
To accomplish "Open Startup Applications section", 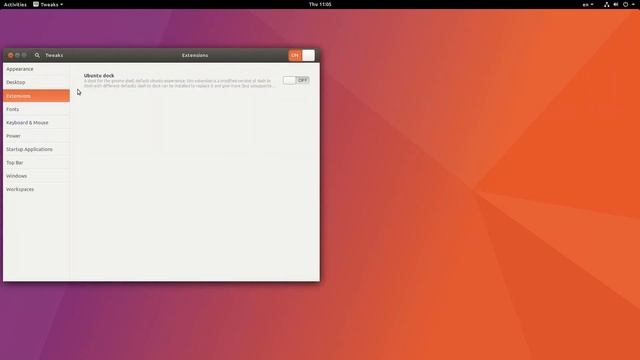I will click(36, 149).
